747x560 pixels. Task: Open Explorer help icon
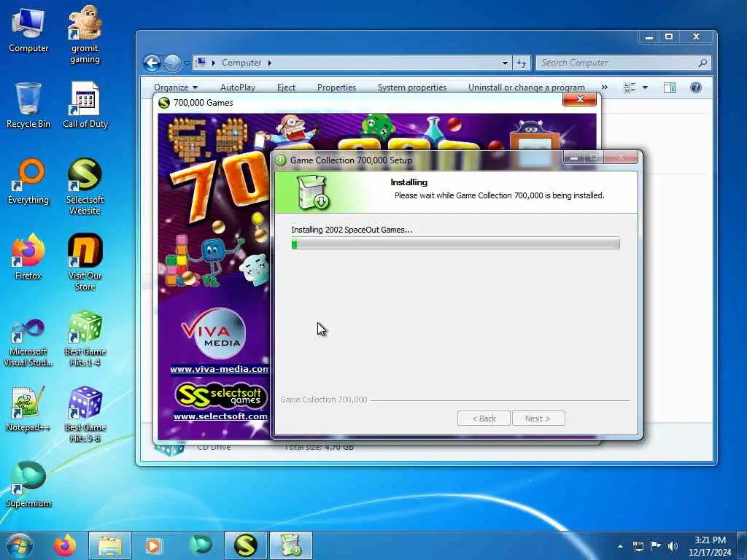pos(695,87)
